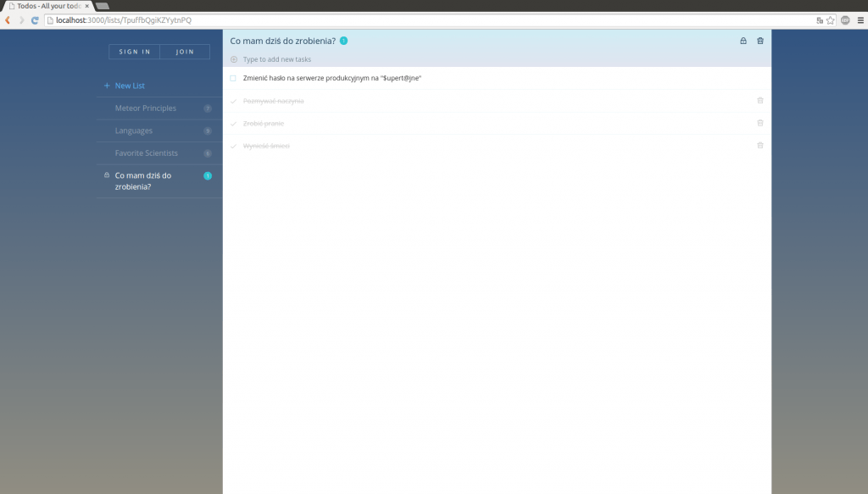Image resolution: width=868 pixels, height=494 pixels.
Task: Open the "Favorite Scientists" list
Action: 147,153
